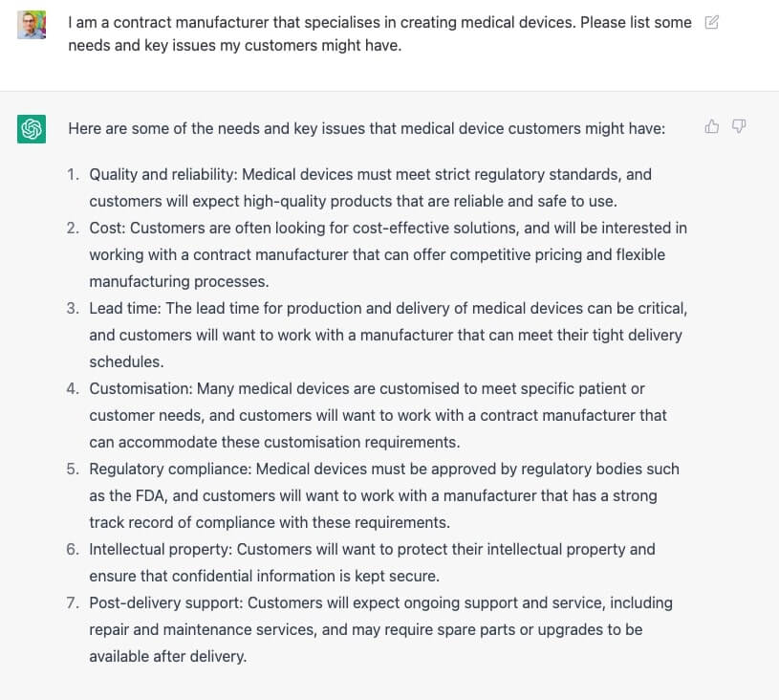Image resolution: width=779 pixels, height=700 pixels.
Task: Click the user profile photo avatar
Action: [32, 25]
